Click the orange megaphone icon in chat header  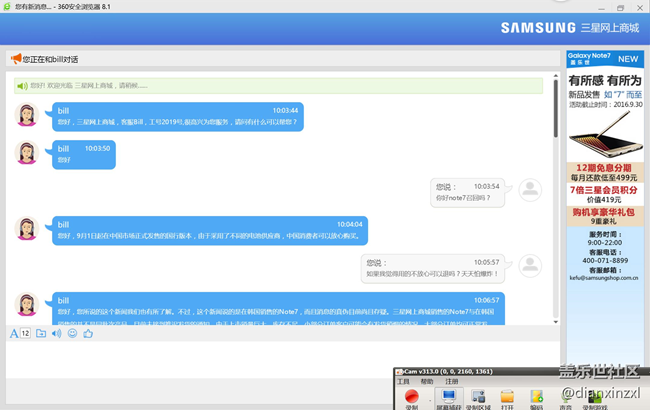tap(16, 58)
